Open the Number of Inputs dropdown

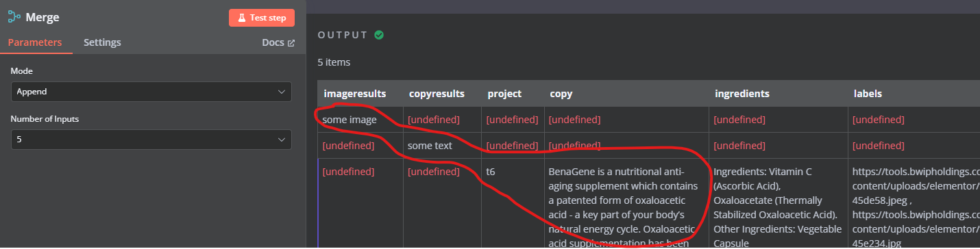click(x=151, y=140)
